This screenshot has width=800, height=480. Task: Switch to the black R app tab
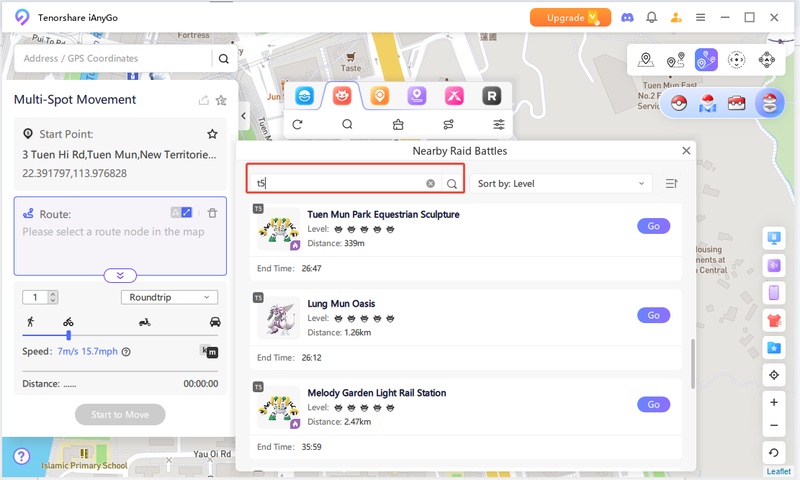(x=492, y=96)
